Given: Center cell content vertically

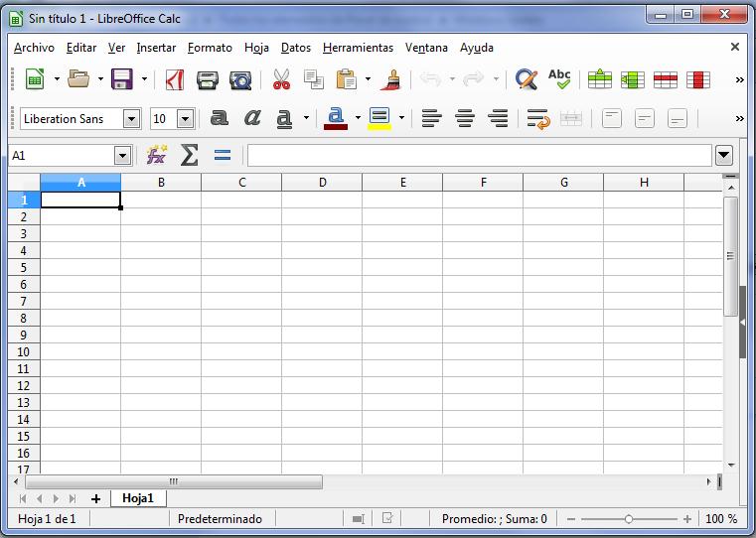Looking at the screenshot, I should coord(645,118).
